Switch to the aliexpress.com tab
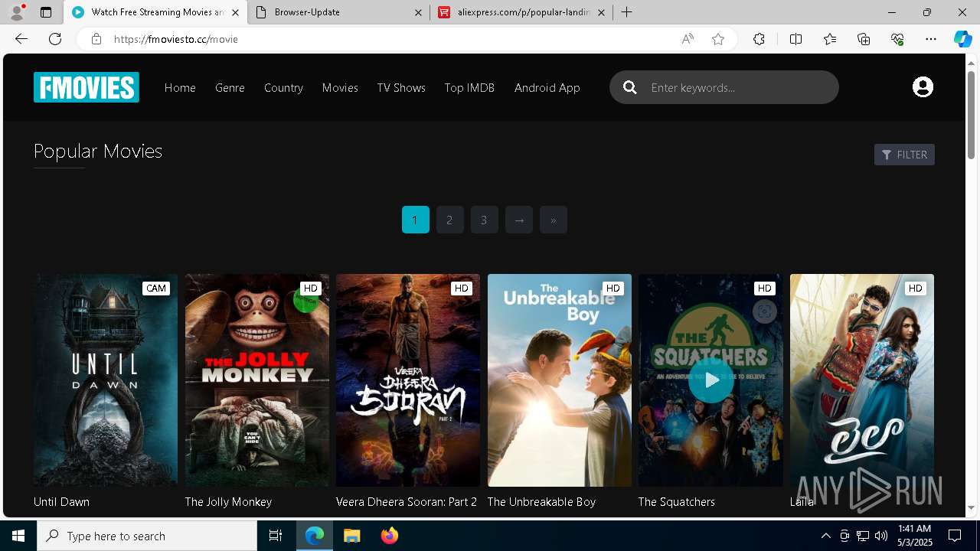Viewport: 980px width, 551px height. coord(522,12)
